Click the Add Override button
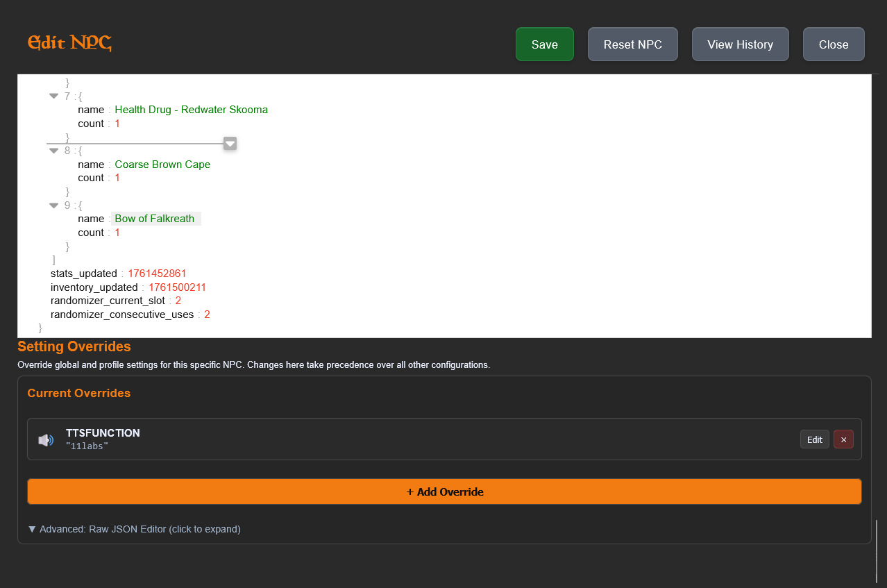Screen dimensions: 887x588 pyautogui.click(x=444, y=492)
